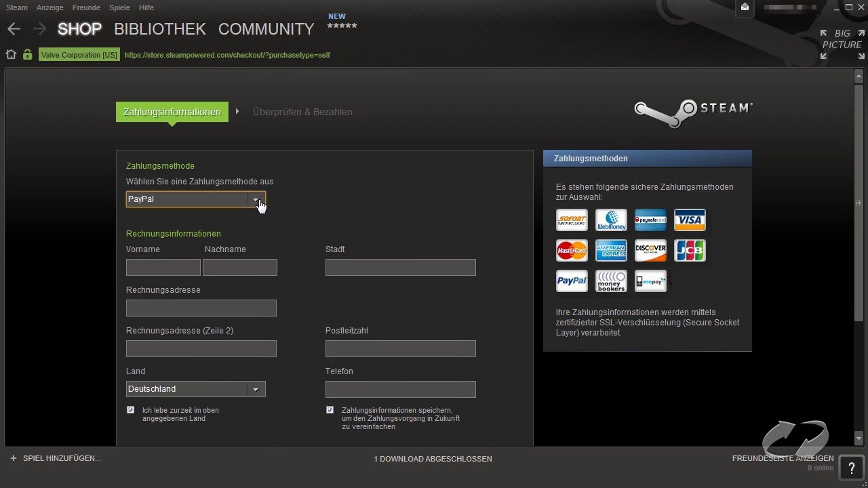Toggle 'Zahlungsinformationen speichern' checkbox

tap(330, 410)
